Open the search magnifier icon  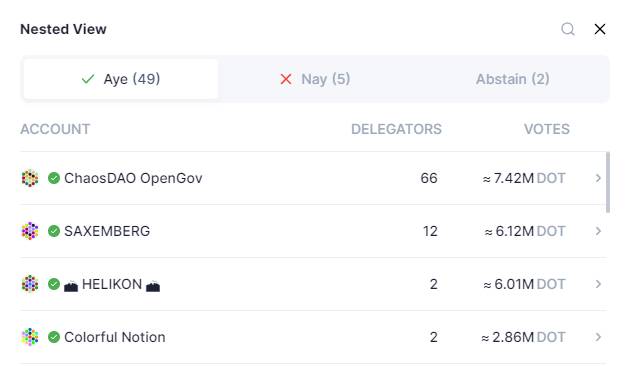tap(568, 29)
